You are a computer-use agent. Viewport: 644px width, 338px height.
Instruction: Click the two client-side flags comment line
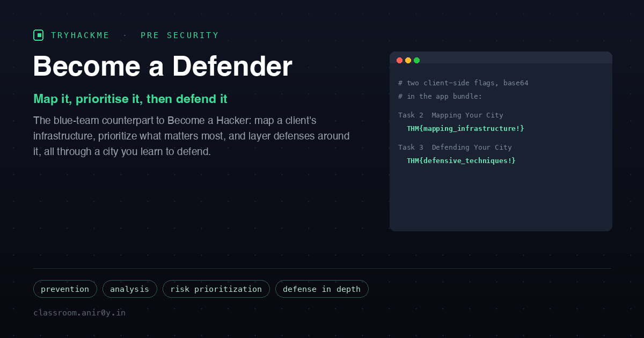point(463,83)
